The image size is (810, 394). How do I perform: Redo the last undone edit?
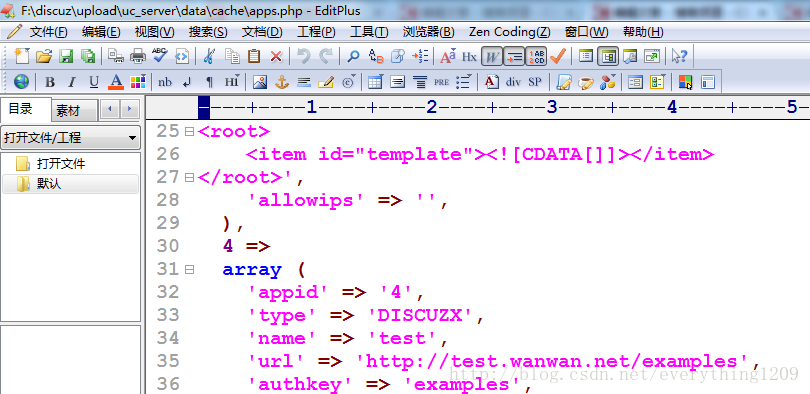[x=326, y=56]
